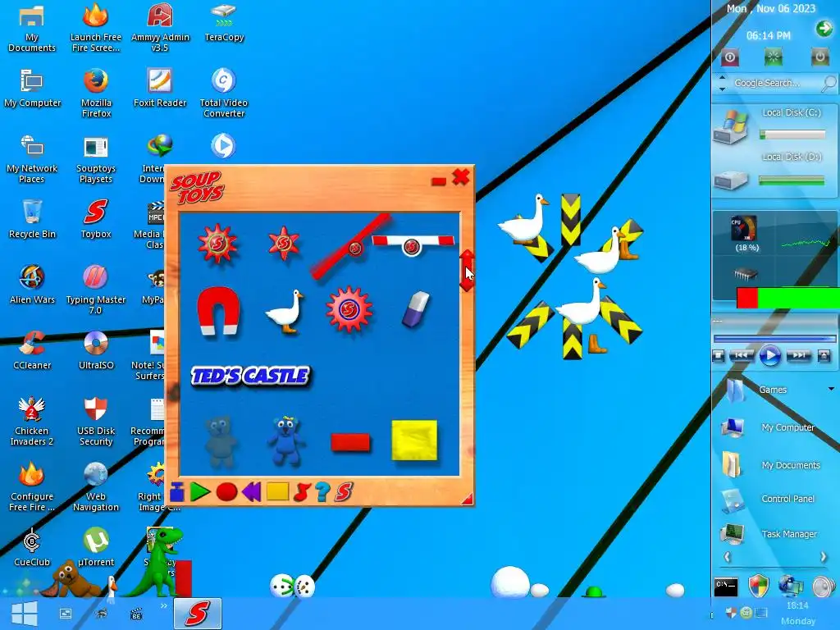Choose the slanted red rotating bar toy

click(350, 246)
